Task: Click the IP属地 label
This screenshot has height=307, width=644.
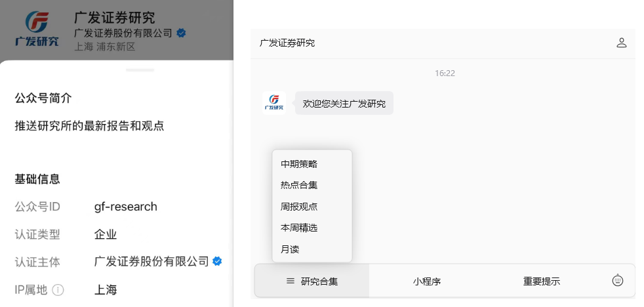Action: click(31, 290)
